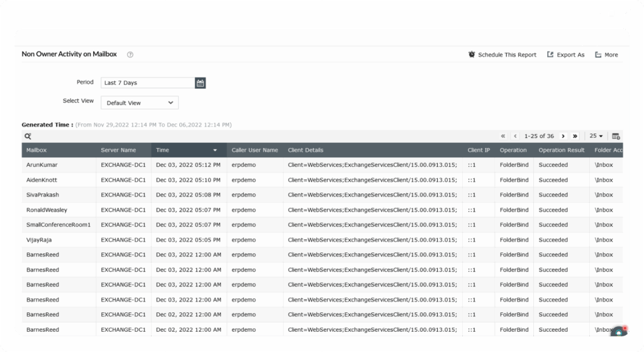Select the SmallConferenceRoom1 mailbox cell
Viewport: 644px width, 352px height.
(x=58, y=225)
